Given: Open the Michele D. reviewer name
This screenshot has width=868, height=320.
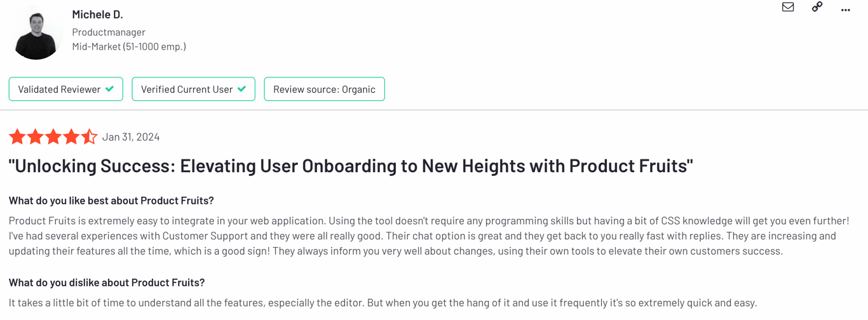Looking at the screenshot, I should point(97,14).
